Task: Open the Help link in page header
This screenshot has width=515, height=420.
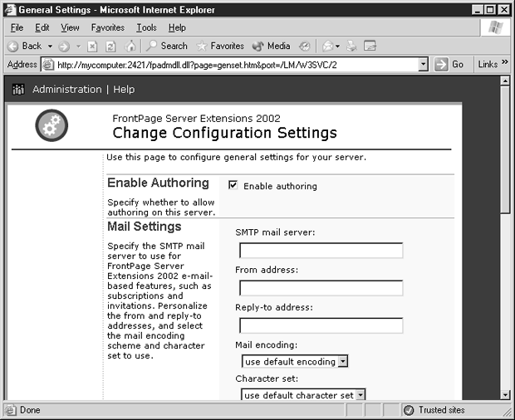Action: point(124,90)
